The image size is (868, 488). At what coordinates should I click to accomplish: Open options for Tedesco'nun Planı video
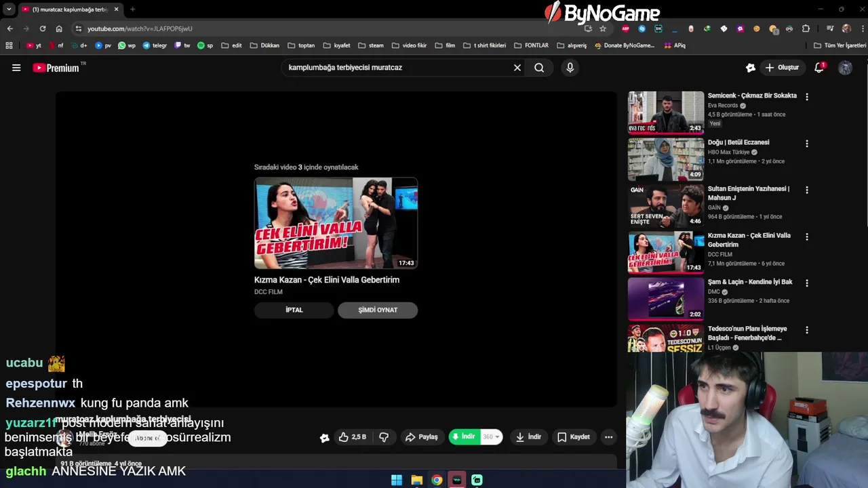tap(807, 330)
